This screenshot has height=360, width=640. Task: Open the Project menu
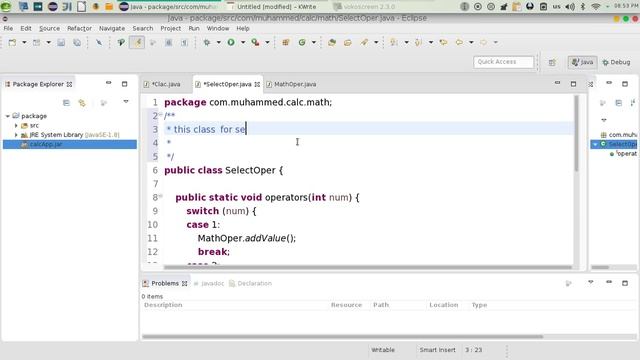point(171,29)
